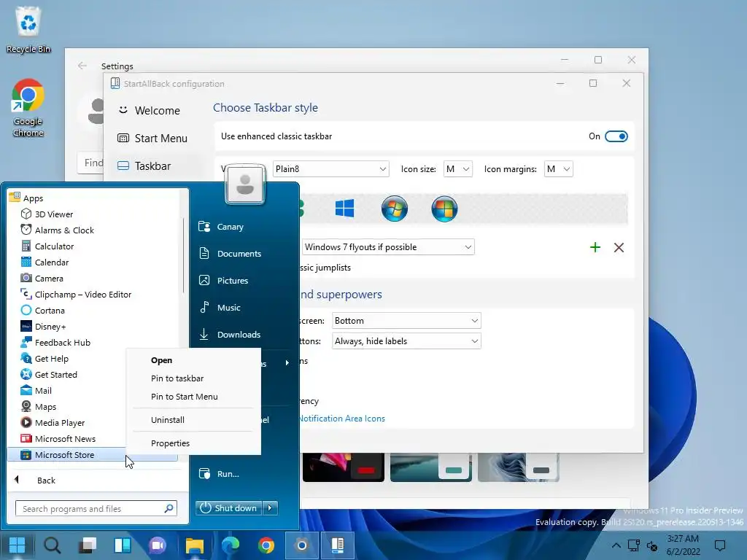Viewport: 747px width, 560px height.
Task: Remove start button with red X
Action: (619, 247)
